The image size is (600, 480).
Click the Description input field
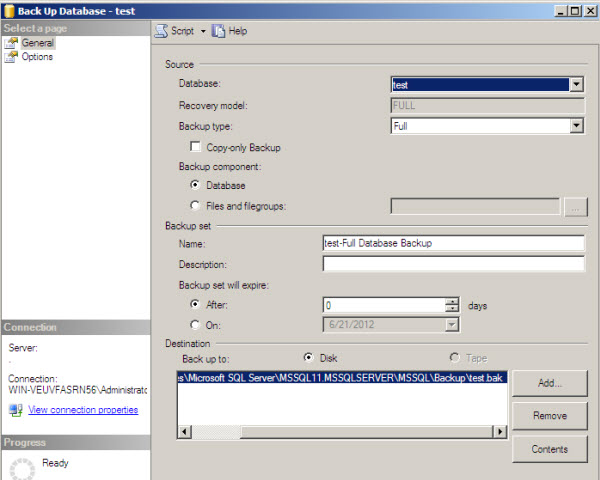[453, 264]
